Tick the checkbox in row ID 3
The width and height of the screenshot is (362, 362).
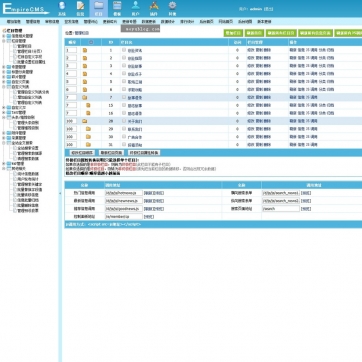pyautogui.click(x=124, y=66)
